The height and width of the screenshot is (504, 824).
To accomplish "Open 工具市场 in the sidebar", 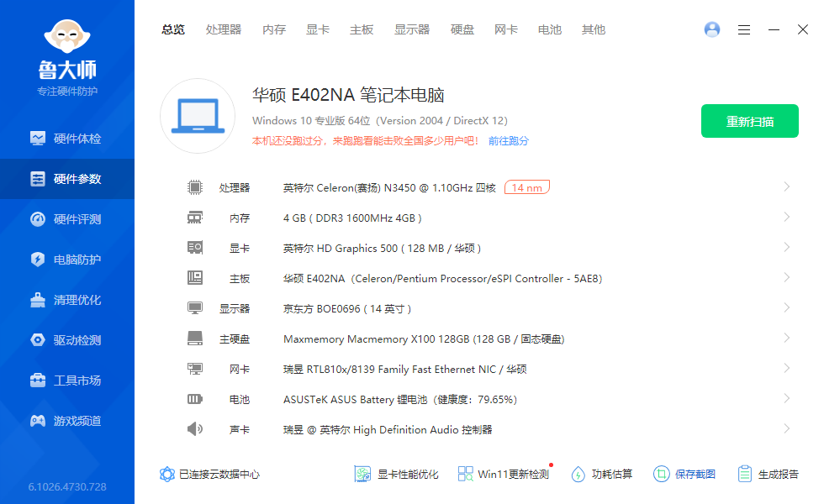I will (x=67, y=381).
